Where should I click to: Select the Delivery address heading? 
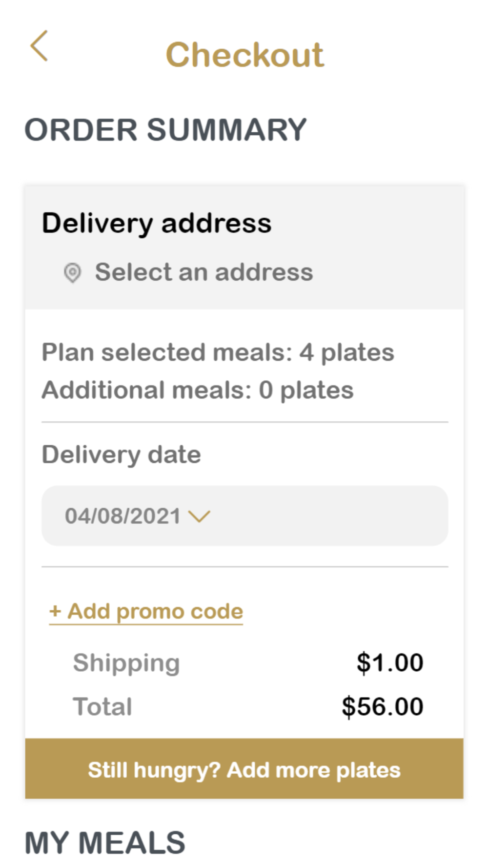pyautogui.click(x=156, y=224)
